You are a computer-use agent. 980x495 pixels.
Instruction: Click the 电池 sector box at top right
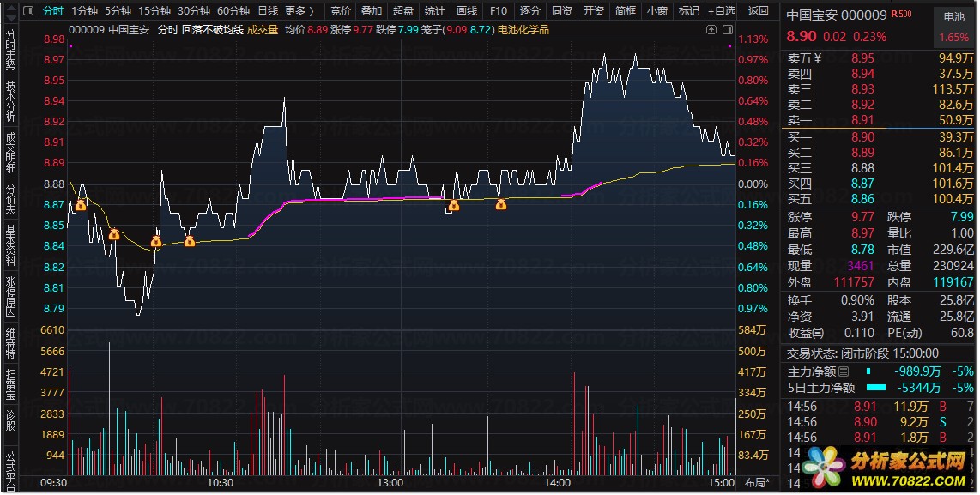(953, 27)
